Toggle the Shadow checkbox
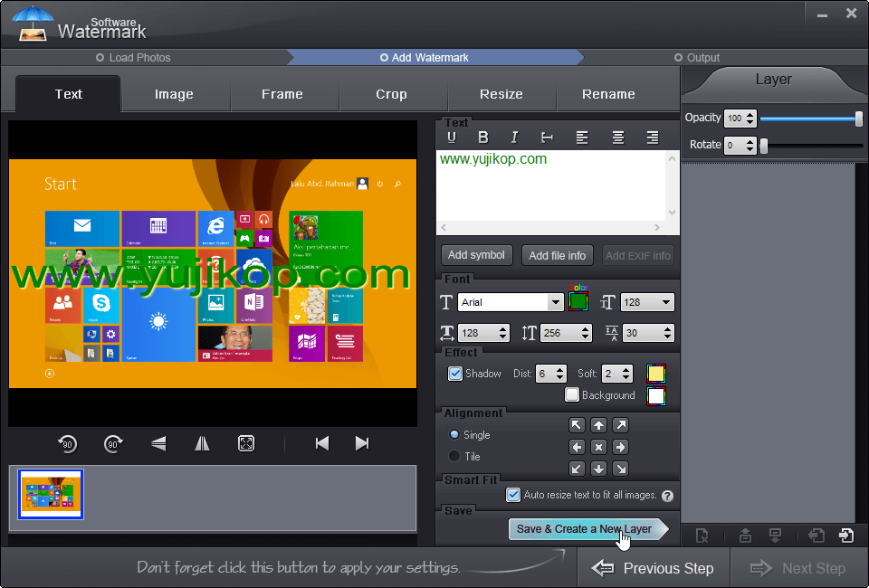This screenshot has width=869, height=588. (455, 374)
